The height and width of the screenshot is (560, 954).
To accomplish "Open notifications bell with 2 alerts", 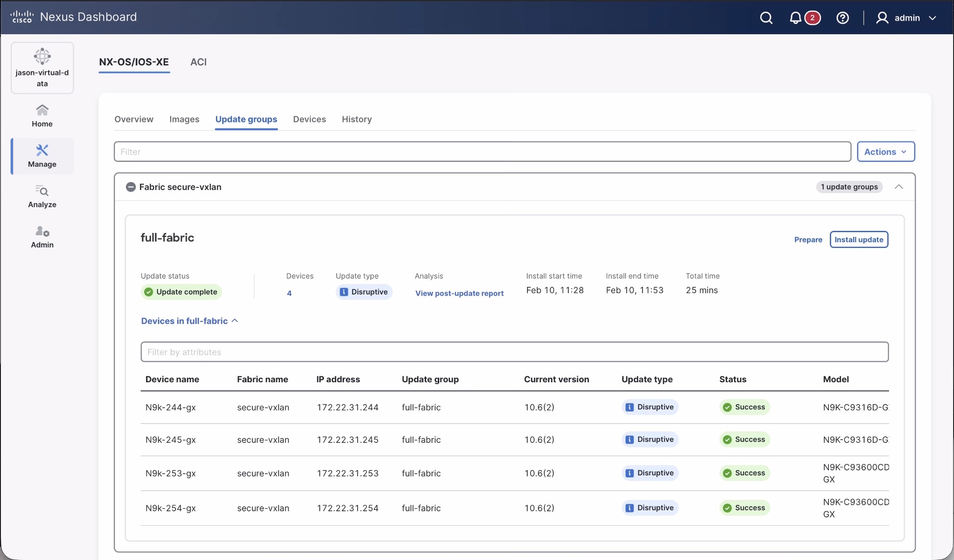I will (x=796, y=18).
